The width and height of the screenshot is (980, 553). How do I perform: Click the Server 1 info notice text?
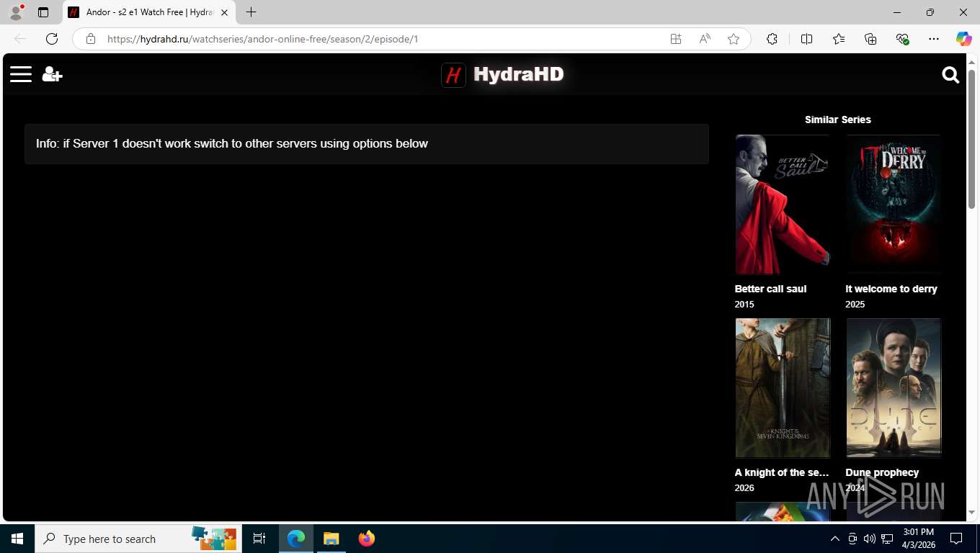[232, 143]
